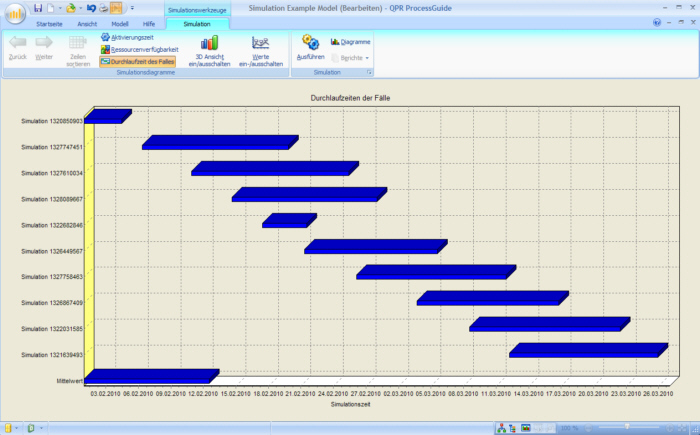Zoom out with the minus button
Image resolution: width=700 pixels, height=435 pixels.
[x=588, y=428]
